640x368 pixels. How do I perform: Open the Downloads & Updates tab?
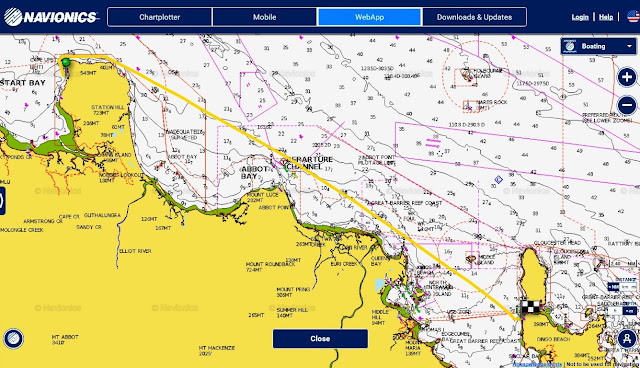click(x=474, y=17)
